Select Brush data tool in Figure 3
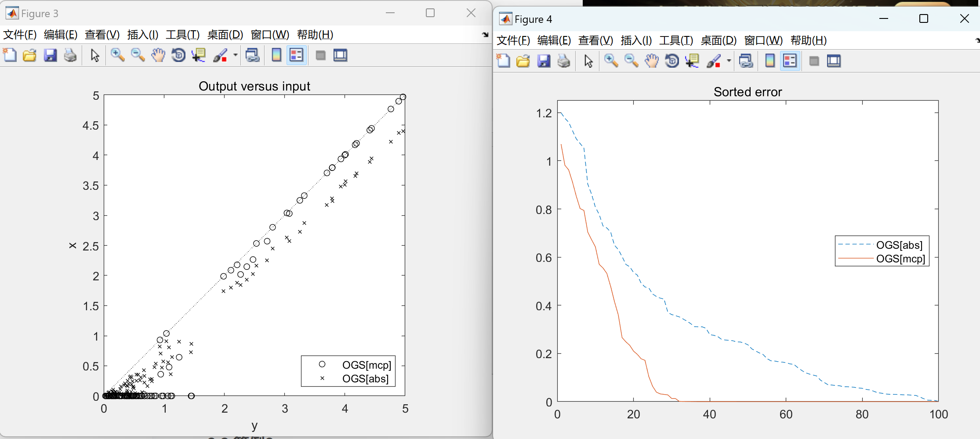Screen dimensions: 980x439 tap(221, 55)
